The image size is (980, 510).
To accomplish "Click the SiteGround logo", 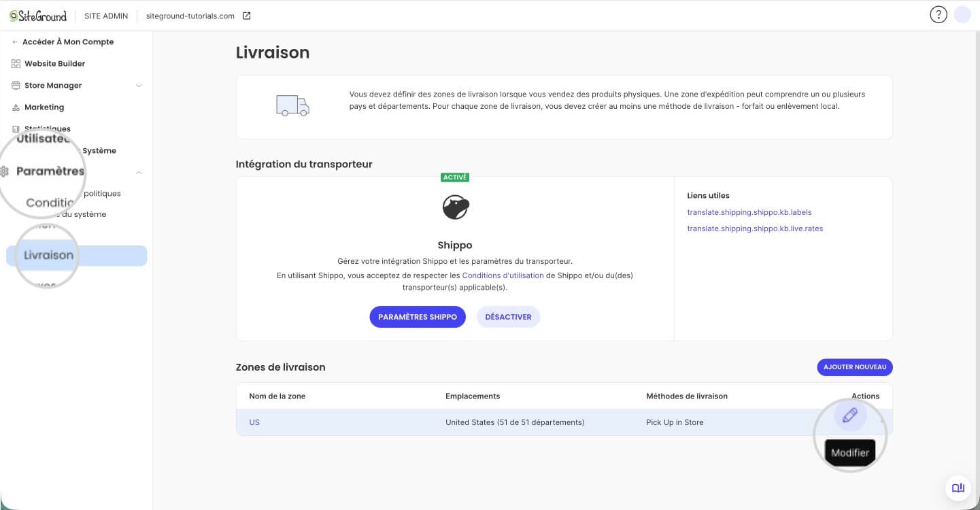I will (x=39, y=16).
